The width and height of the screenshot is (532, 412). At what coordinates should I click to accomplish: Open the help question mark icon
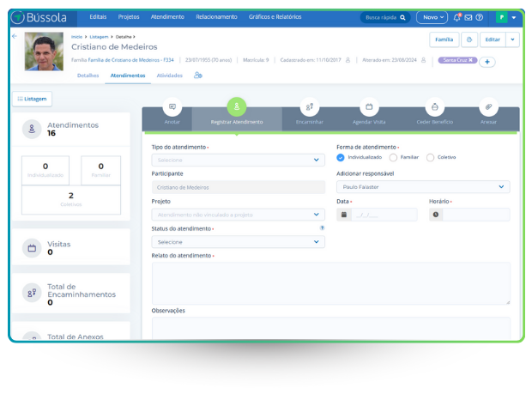(480, 17)
